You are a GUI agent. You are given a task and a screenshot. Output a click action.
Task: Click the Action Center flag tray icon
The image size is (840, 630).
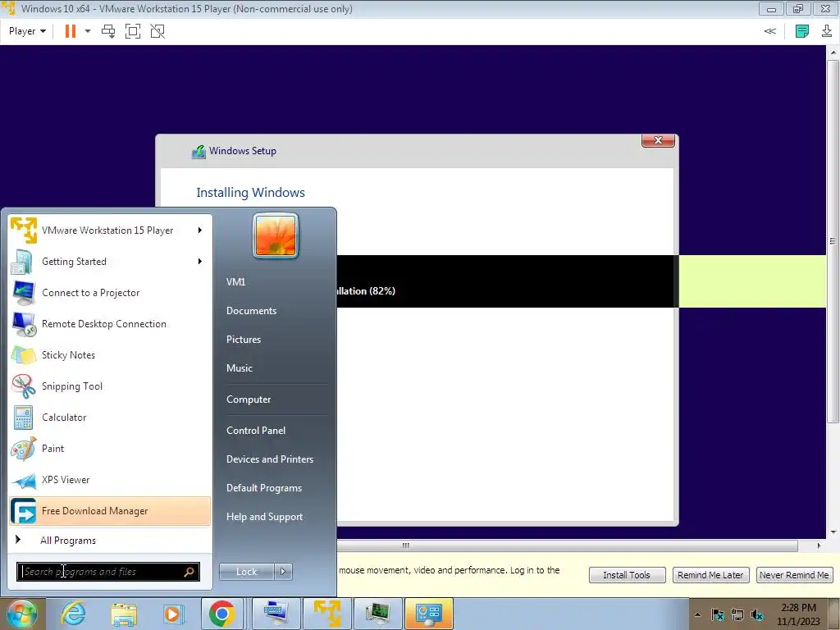[718, 615]
